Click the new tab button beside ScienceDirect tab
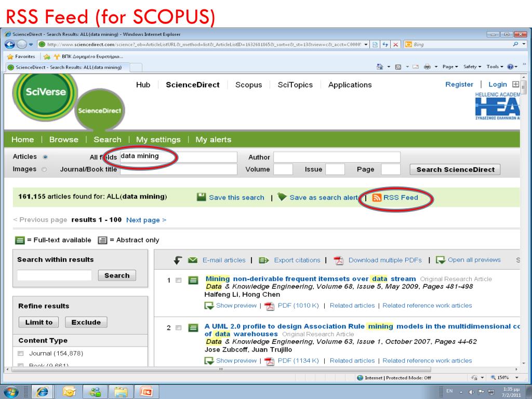This screenshot has height=399, width=532. pyautogui.click(x=136, y=67)
